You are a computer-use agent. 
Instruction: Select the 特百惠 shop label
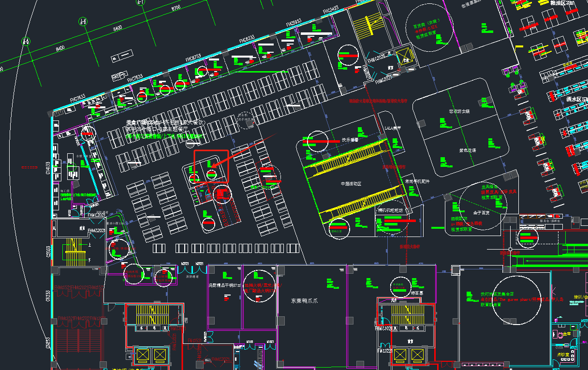[417, 293]
